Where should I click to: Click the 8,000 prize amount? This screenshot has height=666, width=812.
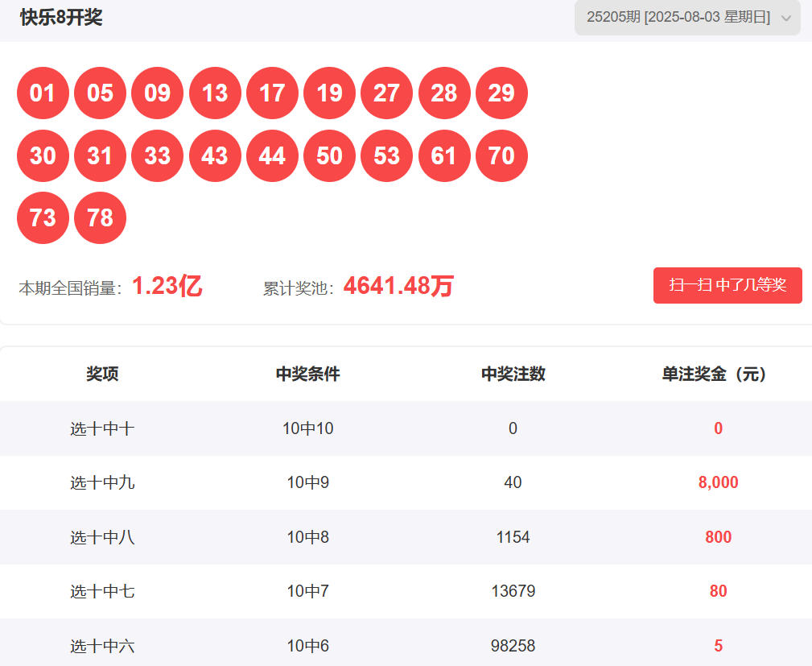[719, 482]
